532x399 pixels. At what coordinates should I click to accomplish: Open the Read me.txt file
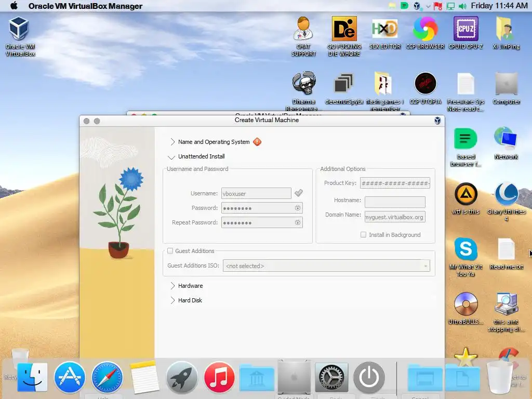[x=506, y=254]
